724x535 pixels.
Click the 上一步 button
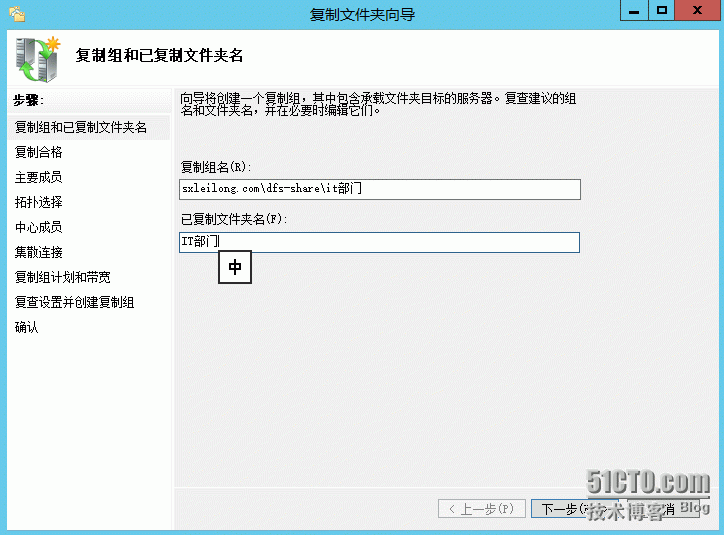[482, 509]
